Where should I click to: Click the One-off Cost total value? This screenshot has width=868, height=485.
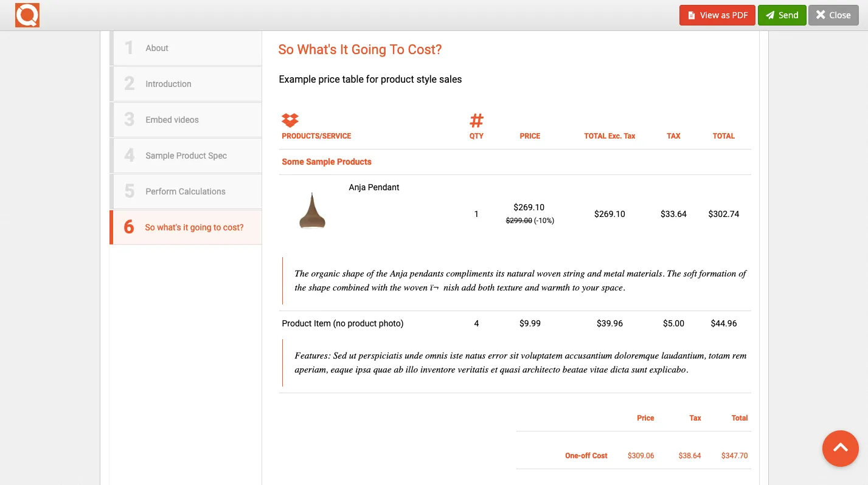[734, 455]
